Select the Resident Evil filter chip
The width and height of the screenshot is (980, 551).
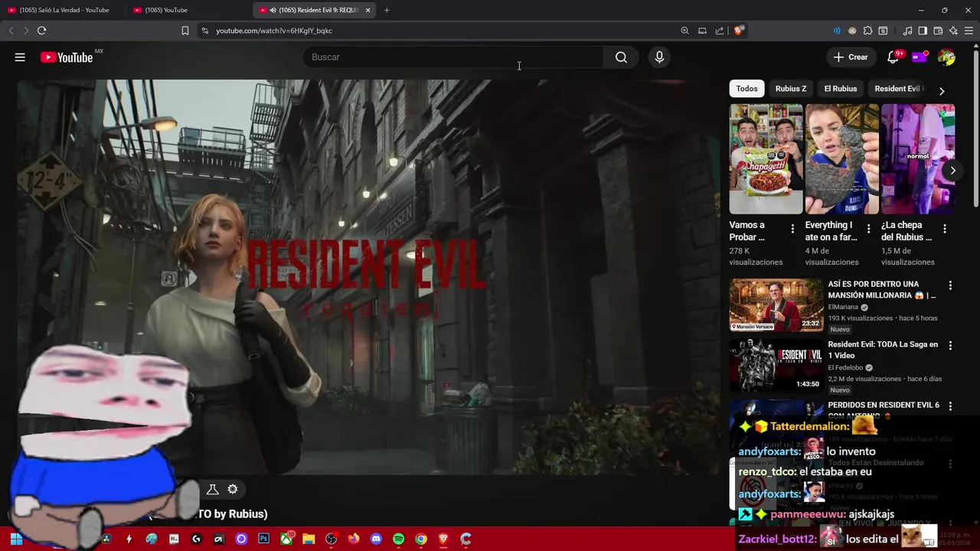tap(897, 89)
